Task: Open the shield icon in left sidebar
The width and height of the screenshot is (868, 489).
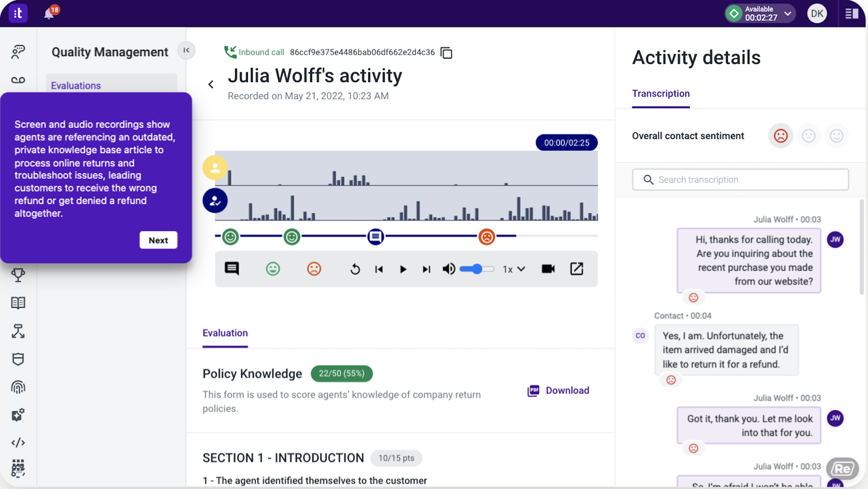Action: click(x=18, y=359)
